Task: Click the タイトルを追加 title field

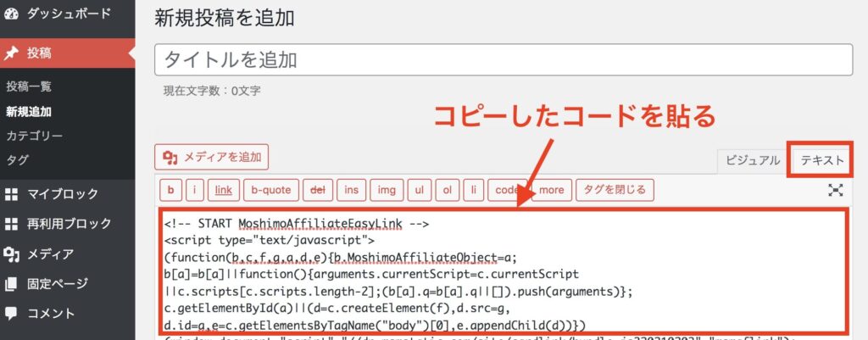Action: point(504,59)
